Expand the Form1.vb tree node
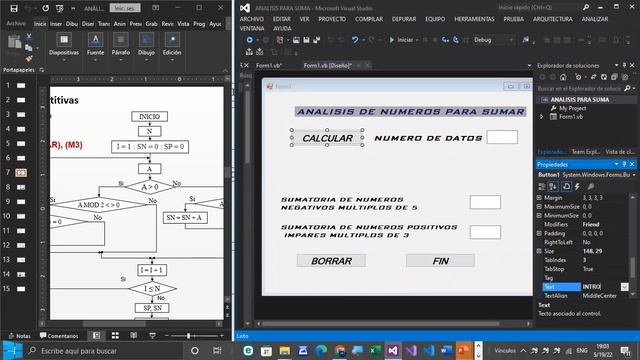 (542, 117)
